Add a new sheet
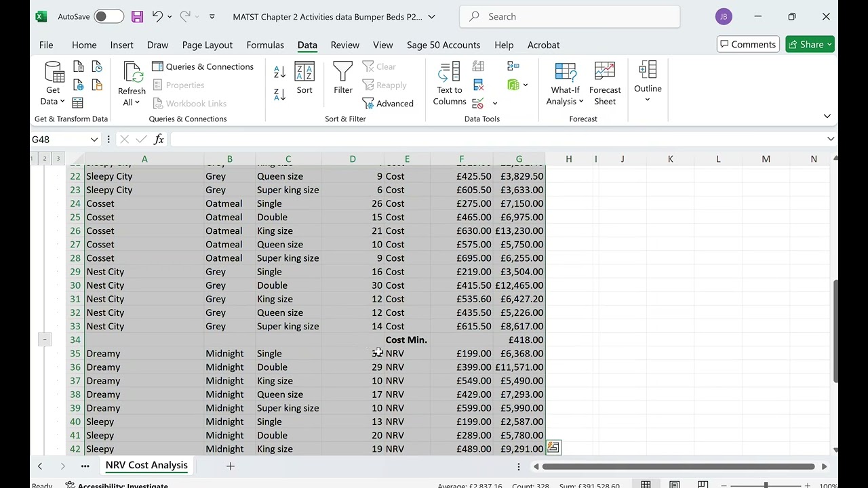Viewport: 868px width, 488px height. pos(231,466)
